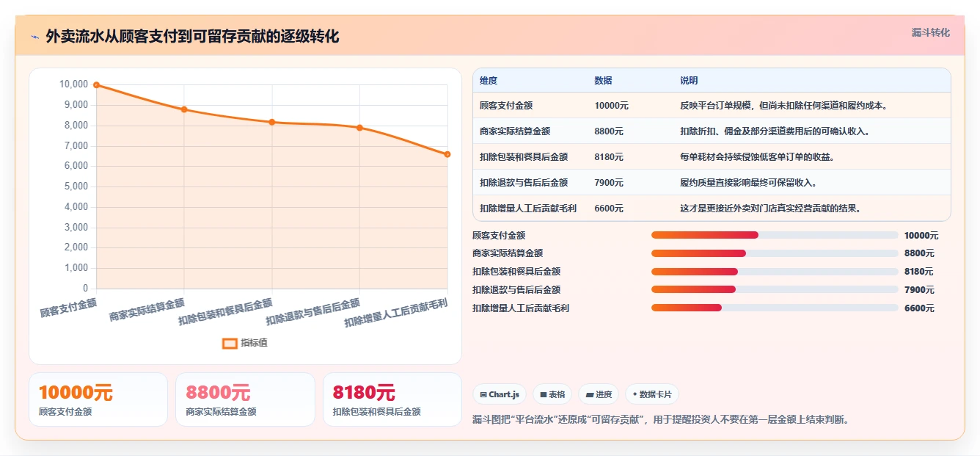Open the pink 8800元 stat card
980x456 pixels.
tap(245, 399)
